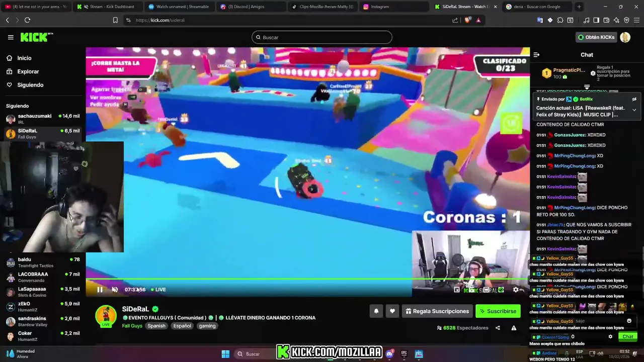Open browser extensions puzzle icon
The image size is (644, 362).
560,20
